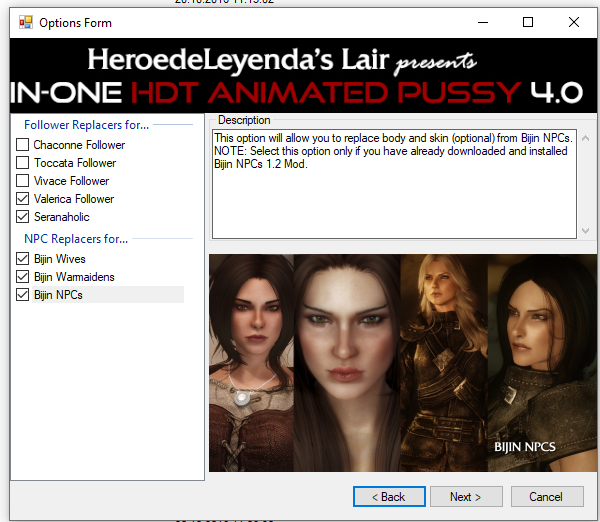Minimize the Options Form window
Screen dimensions: 600x522
[x=483, y=23]
